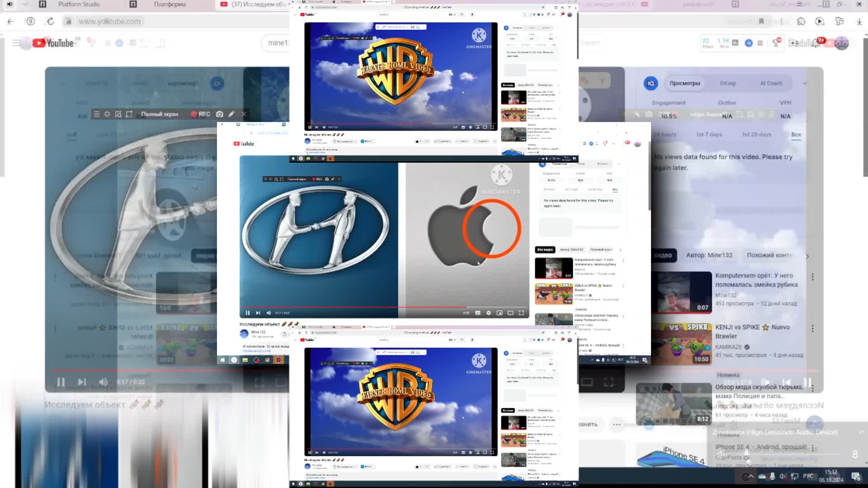868x488 pixels.
Task: Switch input language via РУС indicator
Action: [808, 476]
